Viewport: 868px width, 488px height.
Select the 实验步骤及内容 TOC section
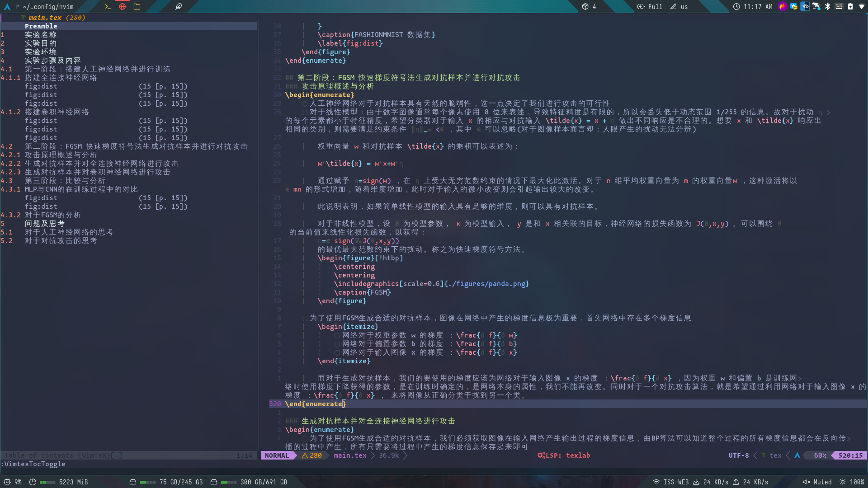click(52, 61)
